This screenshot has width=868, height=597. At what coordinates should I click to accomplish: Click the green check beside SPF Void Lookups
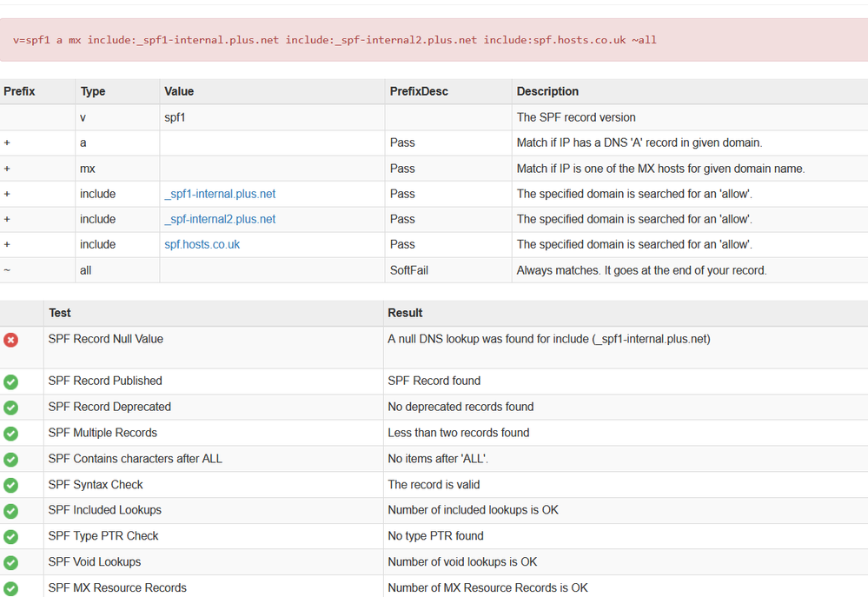coord(10,562)
